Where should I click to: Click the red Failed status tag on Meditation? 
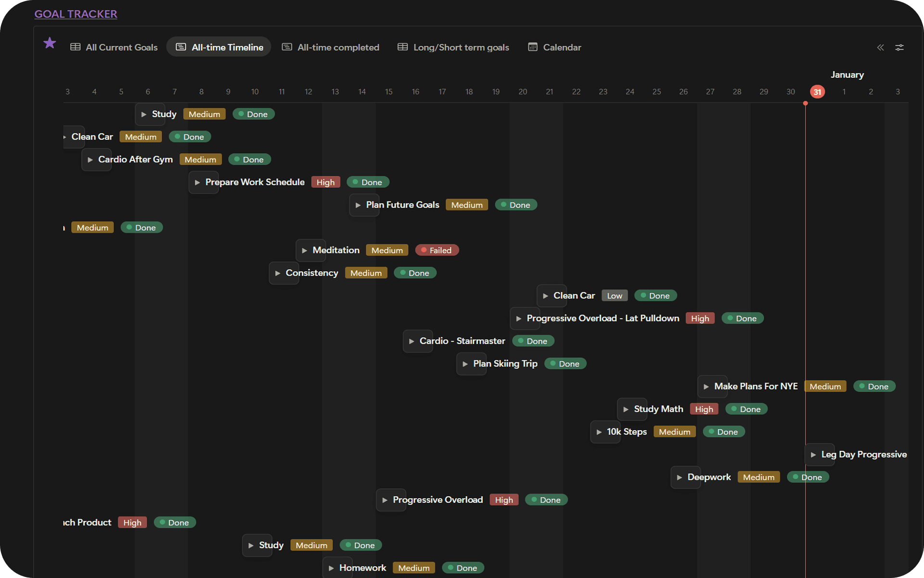[437, 250]
